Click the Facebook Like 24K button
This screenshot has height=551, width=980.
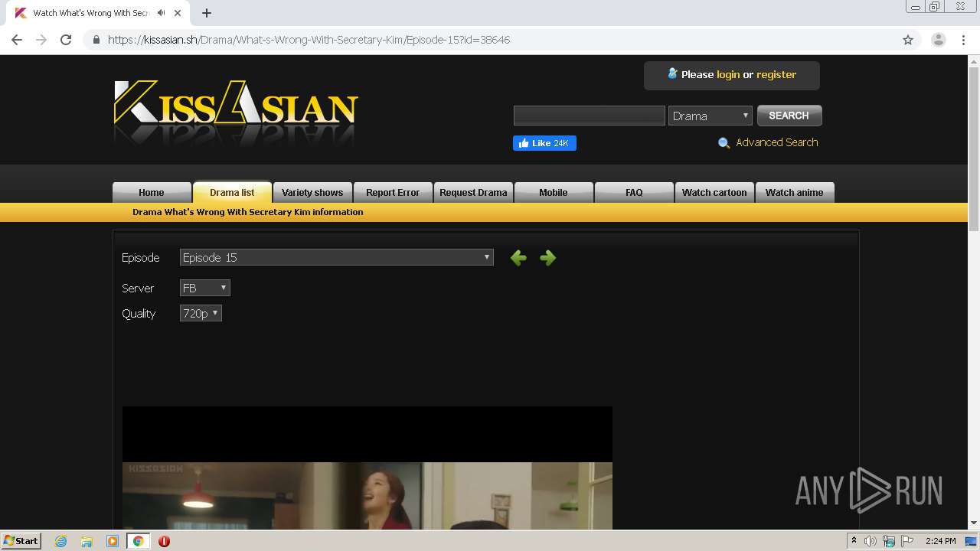[x=544, y=143]
